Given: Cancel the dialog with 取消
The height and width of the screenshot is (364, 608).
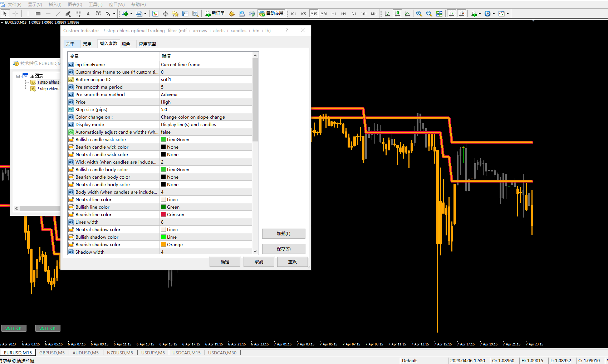Looking at the screenshot, I should (x=259, y=261).
